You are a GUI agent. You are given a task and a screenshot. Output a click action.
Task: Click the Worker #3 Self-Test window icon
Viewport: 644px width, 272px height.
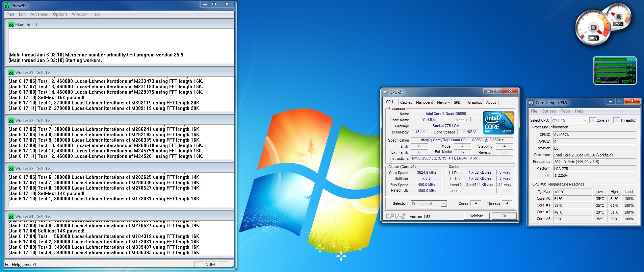11,168
